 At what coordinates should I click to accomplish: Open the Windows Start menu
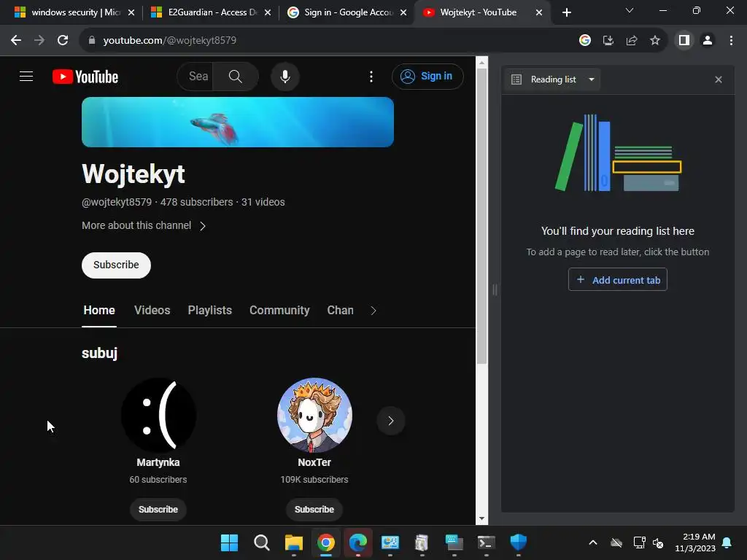(229, 542)
